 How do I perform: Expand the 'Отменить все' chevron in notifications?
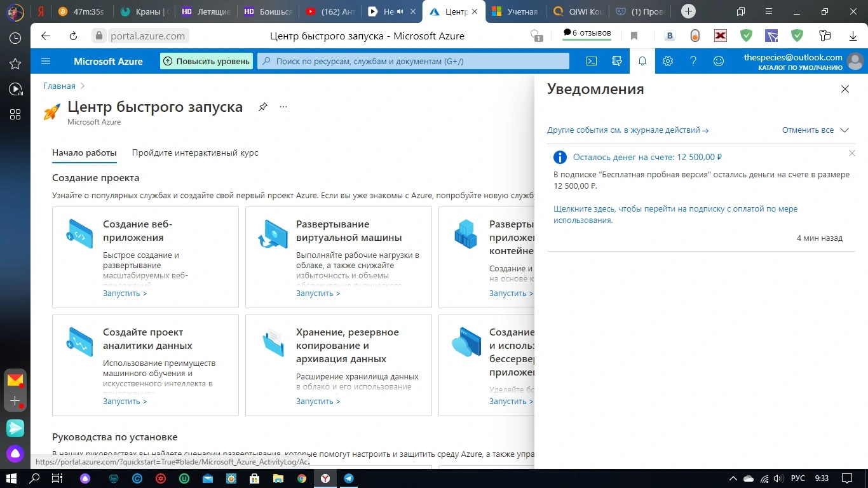pyautogui.click(x=844, y=130)
